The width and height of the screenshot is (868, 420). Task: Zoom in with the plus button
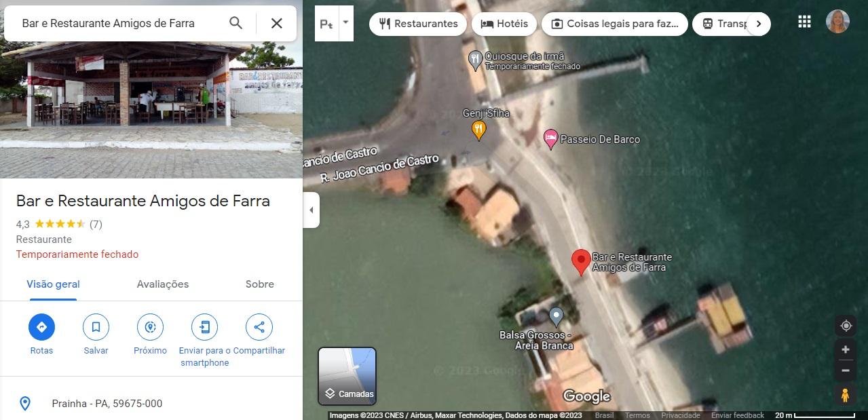(x=846, y=349)
